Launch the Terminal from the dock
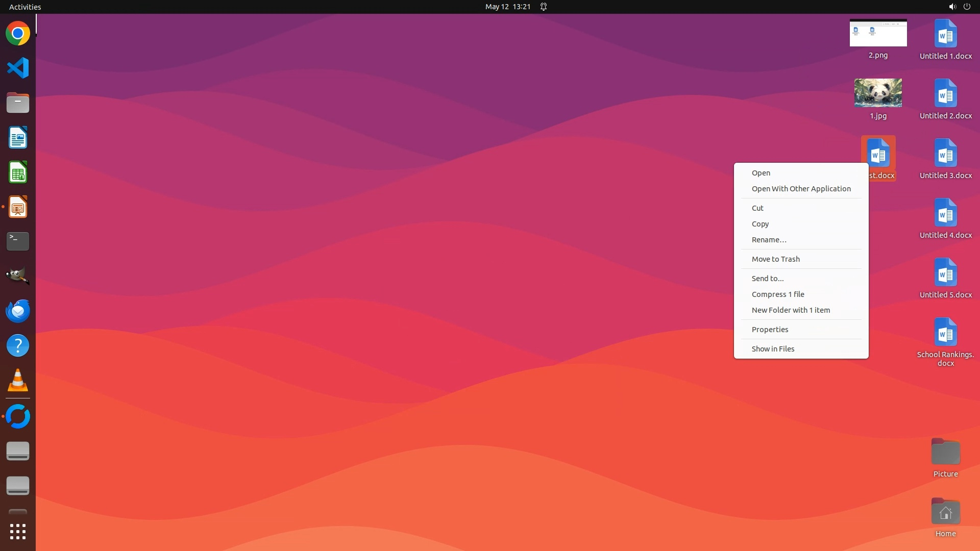Screen dimensions: 980x551 pos(18,241)
